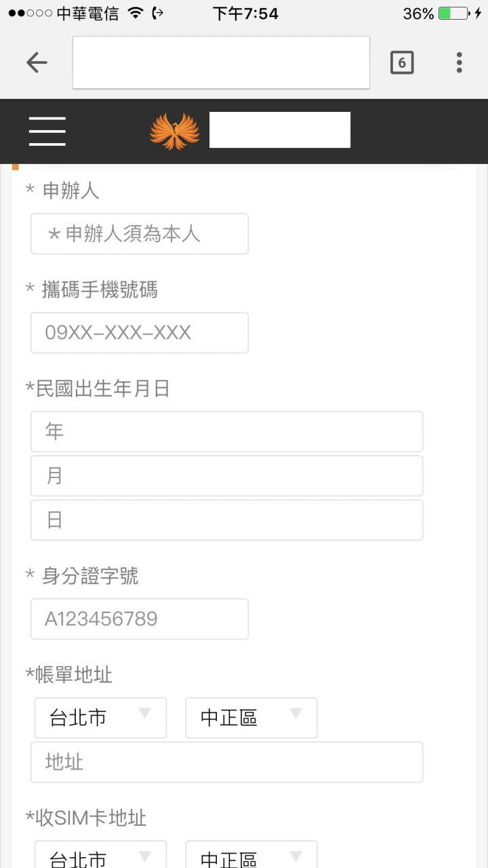Open the browser overflow three-dot menu
The width and height of the screenshot is (488, 868).
(459, 62)
